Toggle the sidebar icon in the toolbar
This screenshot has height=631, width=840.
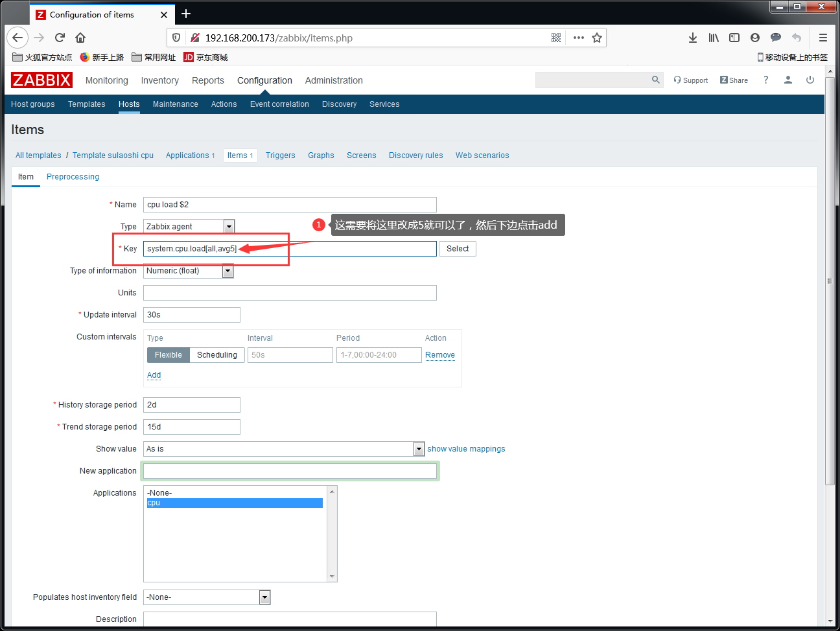coord(734,38)
